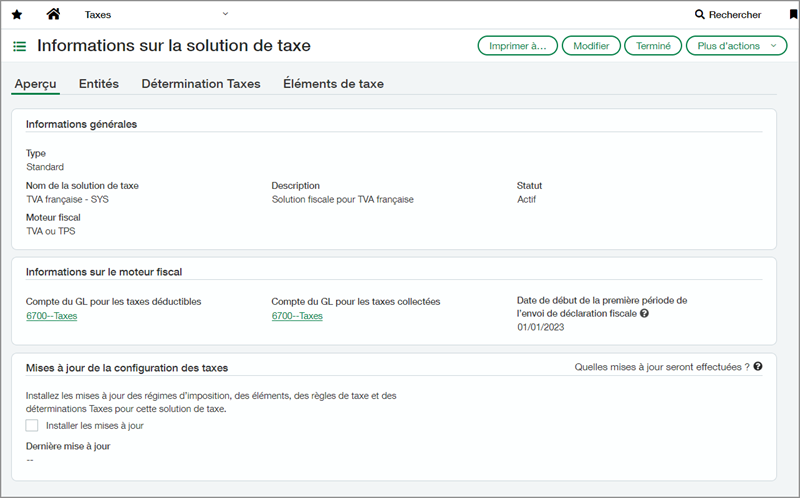The image size is (800, 498).
Task: Switch to the Entités tab
Action: 98,84
